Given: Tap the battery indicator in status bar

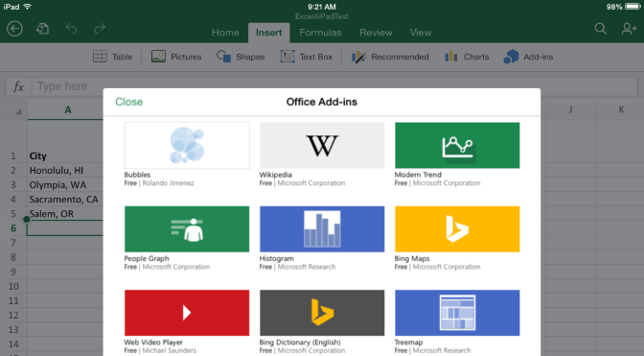Looking at the screenshot, I should (632, 7).
